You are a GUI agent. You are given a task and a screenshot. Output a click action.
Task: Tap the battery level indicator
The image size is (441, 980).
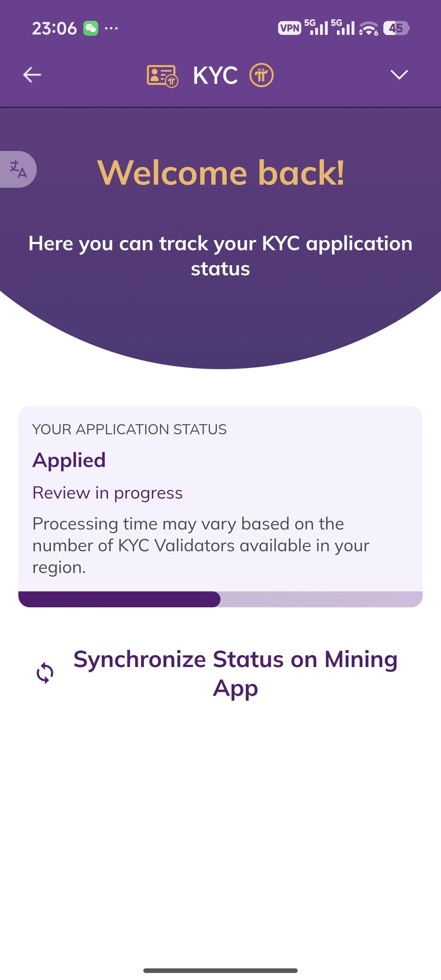[396, 28]
